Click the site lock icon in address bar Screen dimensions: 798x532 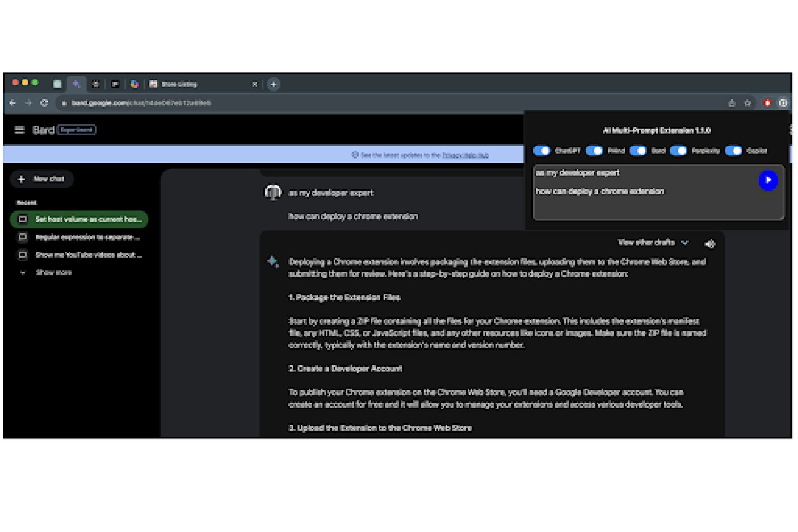coord(64,103)
